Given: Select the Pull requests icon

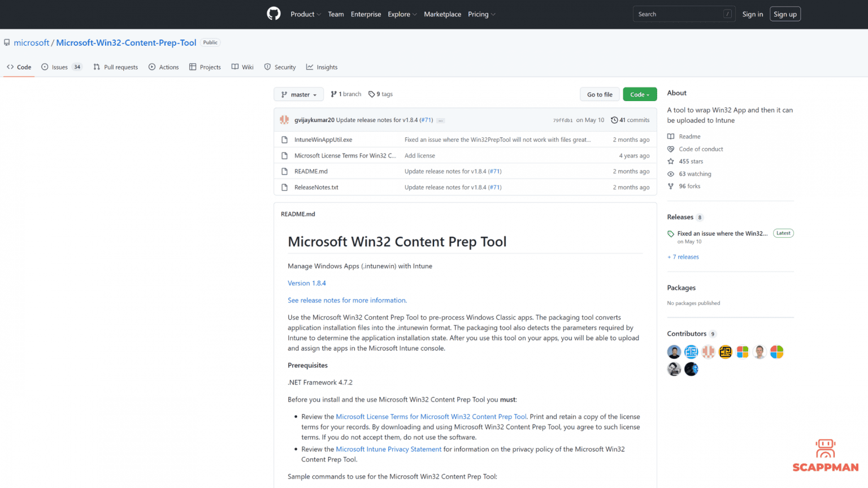Looking at the screenshot, I should 97,67.
